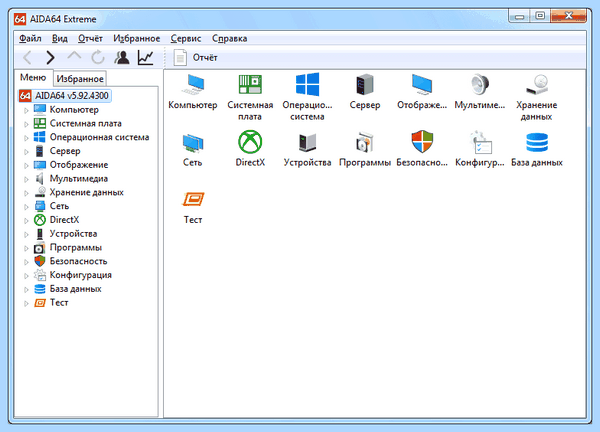Open the Файл menu
Screen dimensions: 600x432
[x=30, y=39]
